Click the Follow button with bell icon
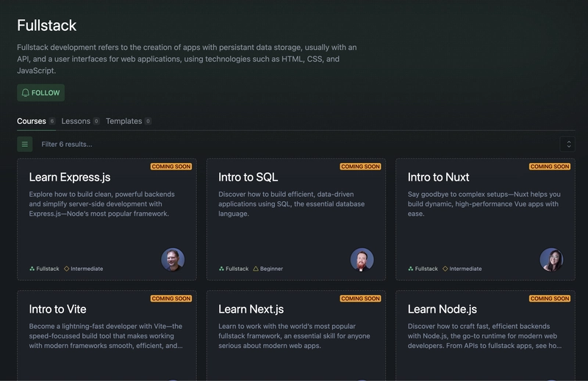The height and width of the screenshot is (381, 588). 40,92
